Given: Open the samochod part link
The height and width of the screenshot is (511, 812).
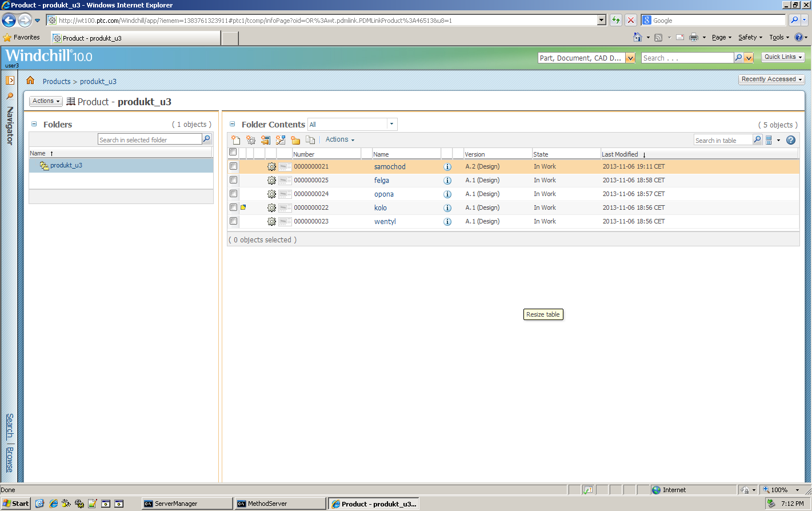Looking at the screenshot, I should (390, 167).
